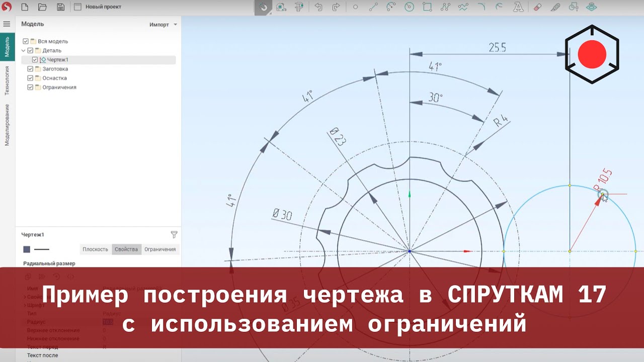Click the Новый проект title
This screenshot has height=362, width=644.
(103, 7)
